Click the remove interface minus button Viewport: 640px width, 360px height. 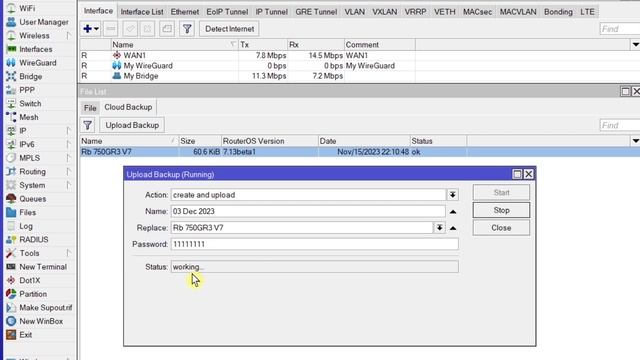110,29
